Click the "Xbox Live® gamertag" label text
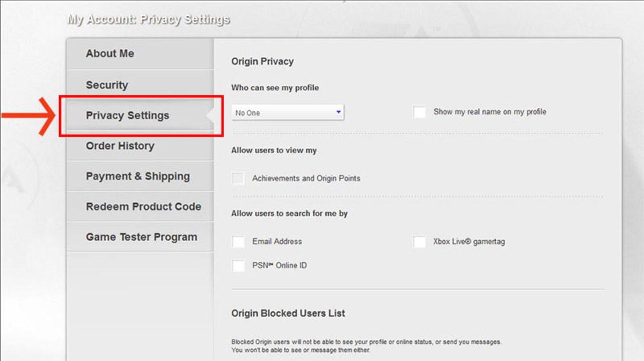This screenshot has height=361, width=644. click(469, 242)
